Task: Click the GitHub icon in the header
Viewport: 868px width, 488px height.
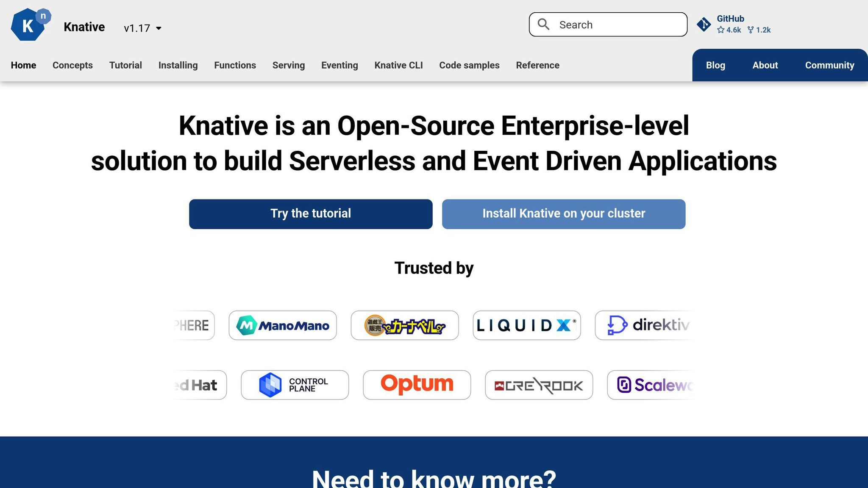Action: 704,24
